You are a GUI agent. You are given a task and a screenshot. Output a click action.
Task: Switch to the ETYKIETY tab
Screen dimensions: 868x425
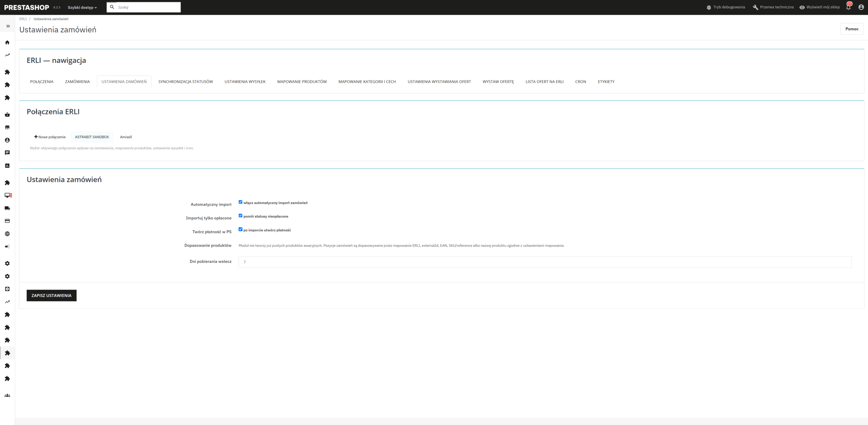[606, 82]
